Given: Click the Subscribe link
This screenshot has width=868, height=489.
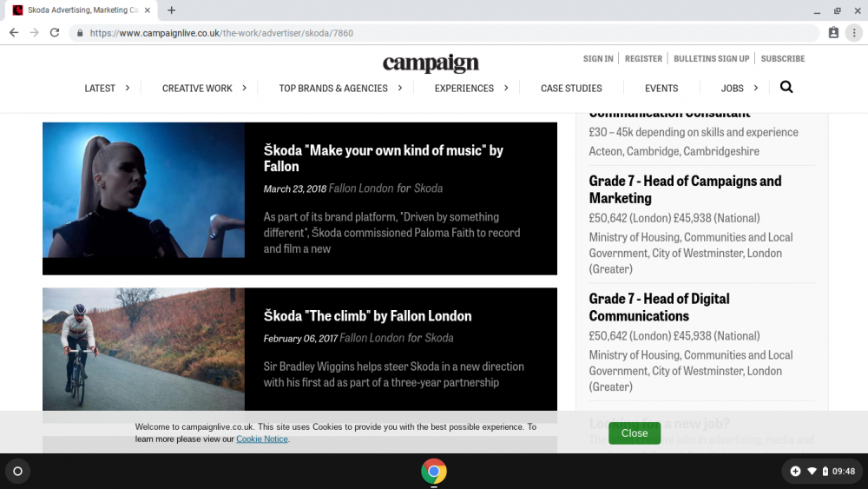Looking at the screenshot, I should (783, 59).
